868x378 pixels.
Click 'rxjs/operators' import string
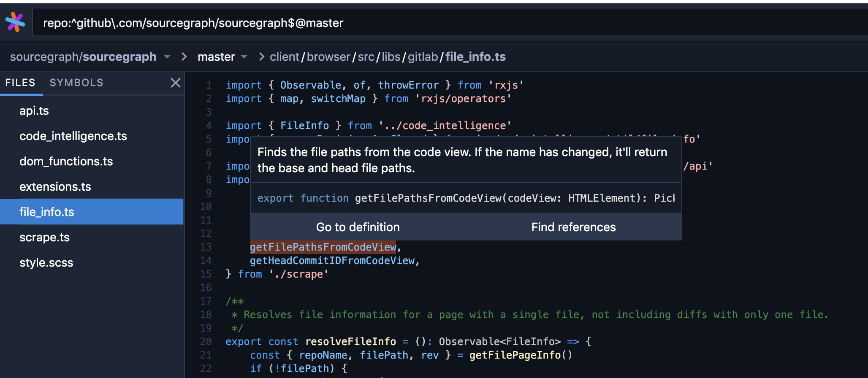(x=463, y=99)
